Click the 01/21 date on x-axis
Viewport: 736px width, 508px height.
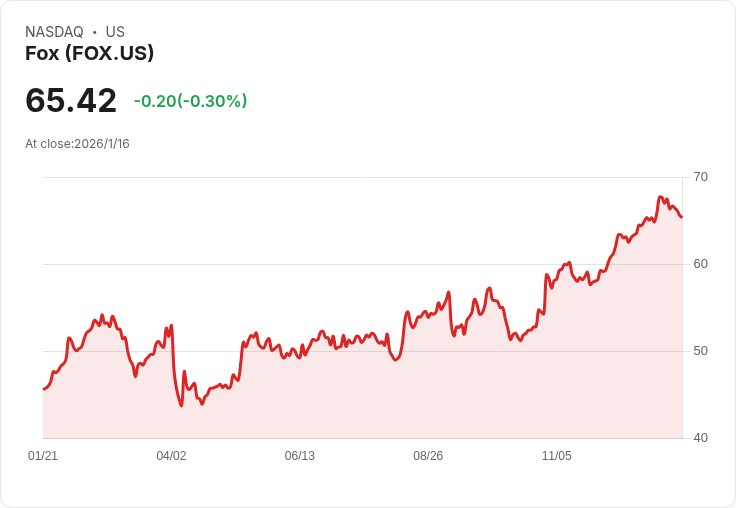43,456
